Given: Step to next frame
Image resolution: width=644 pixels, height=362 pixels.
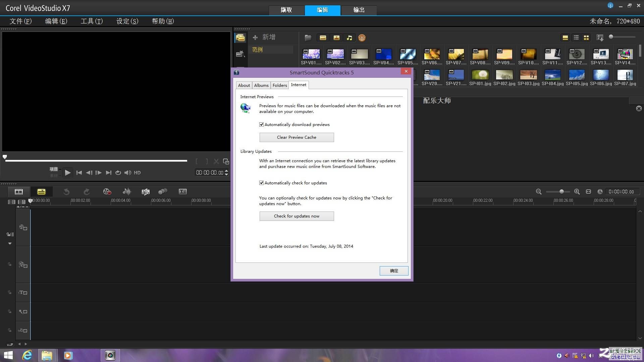Looking at the screenshot, I should tap(98, 173).
